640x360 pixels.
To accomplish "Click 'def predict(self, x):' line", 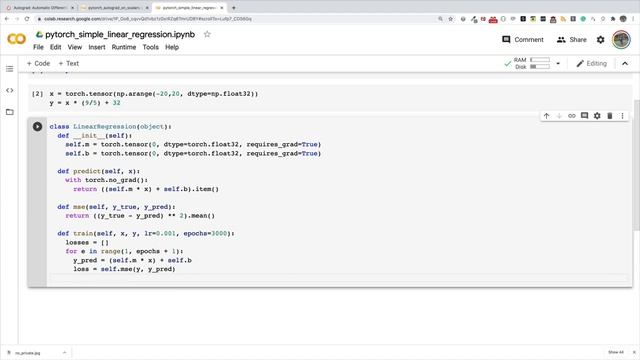I will pos(98,171).
